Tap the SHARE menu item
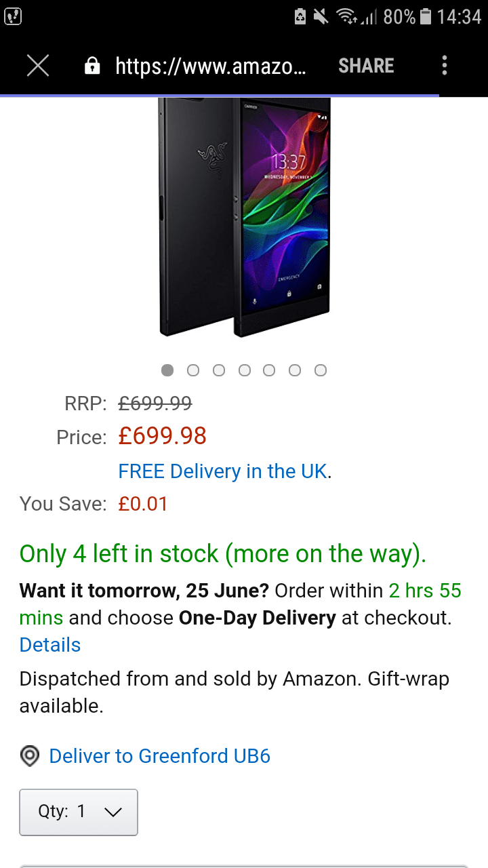 pyautogui.click(x=366, y=66)
